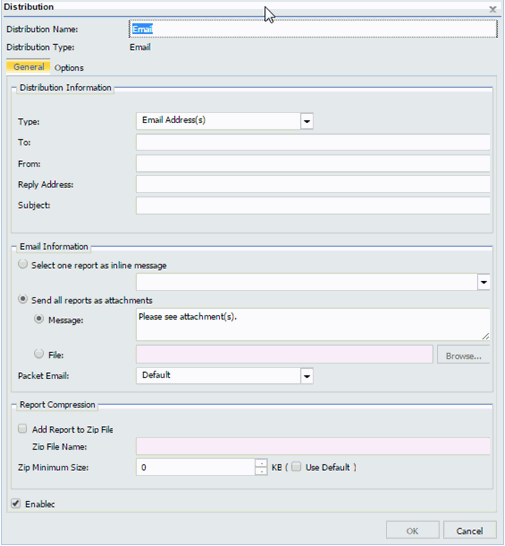The height and width of the screenshot is (546, 505).
Task: Uncheck the Enabled checkbox
Action: 16,503
